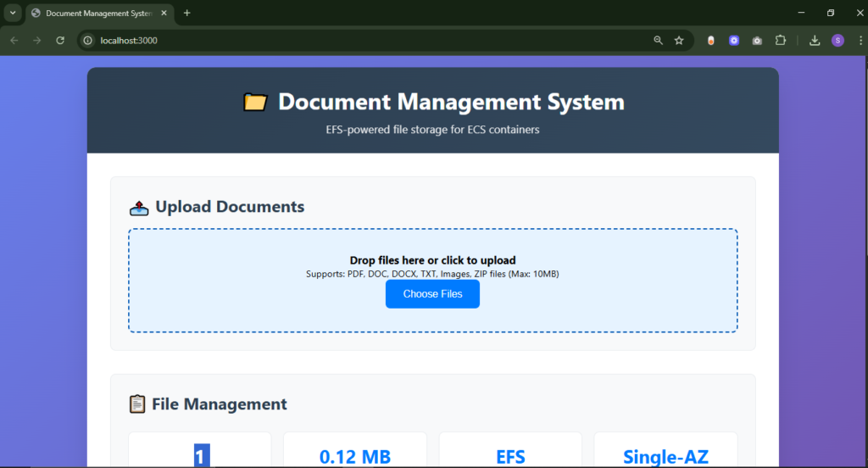Screen dimensions: 868x468
Task: Open the site information icon
Action: pyautogui.click(x=87, y=41)
